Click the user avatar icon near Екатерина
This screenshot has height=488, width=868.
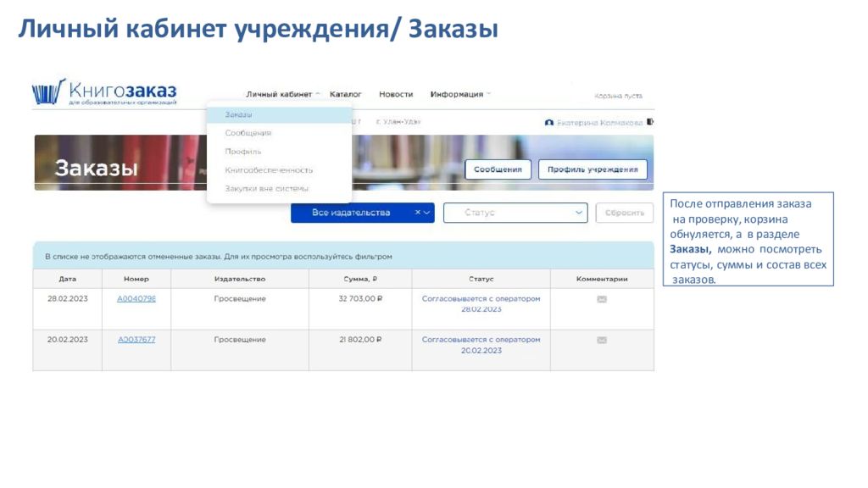549,122
